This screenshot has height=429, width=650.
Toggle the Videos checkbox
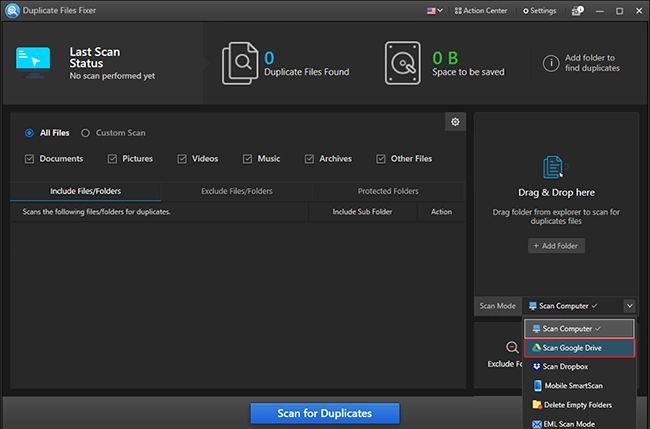pos(182,159)
